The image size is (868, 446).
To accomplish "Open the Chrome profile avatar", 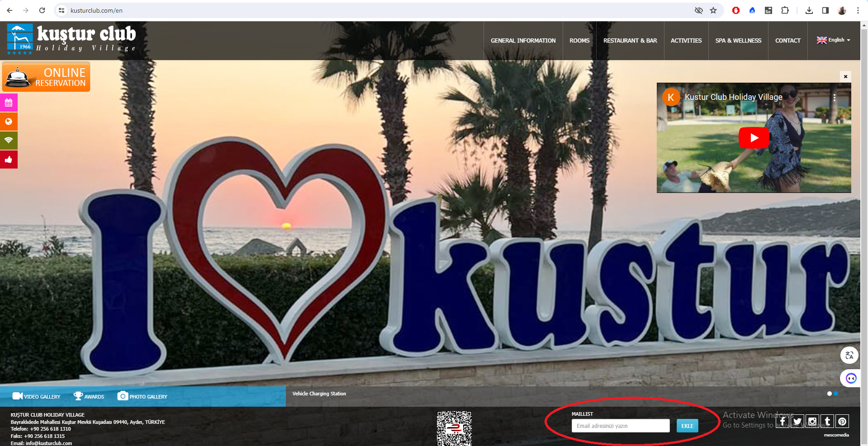I will [842, 10].
